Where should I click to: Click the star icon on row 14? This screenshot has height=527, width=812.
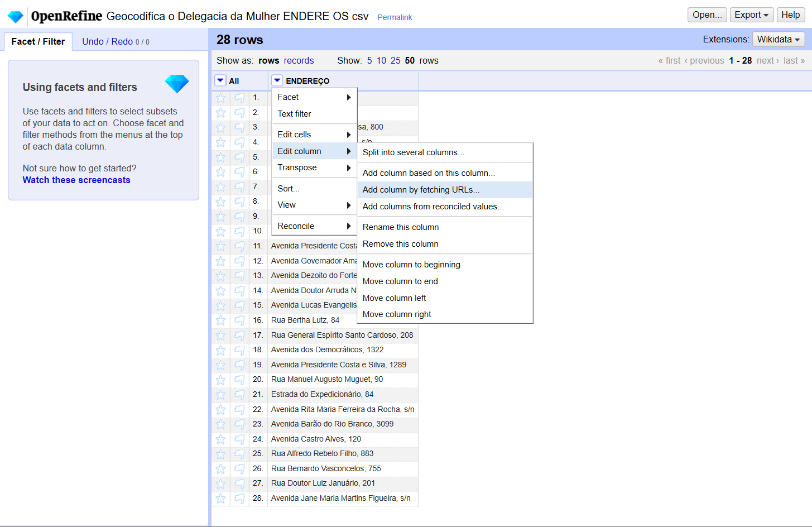click(x=221, y=291)
